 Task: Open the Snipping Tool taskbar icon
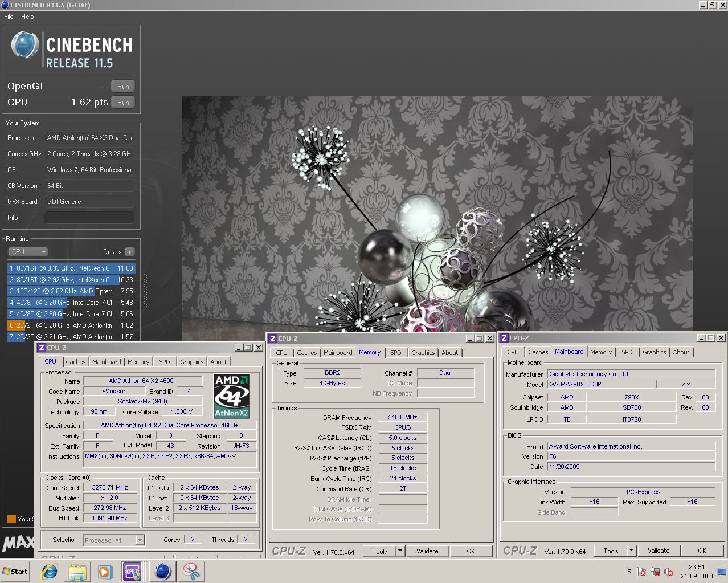(191, 572)
